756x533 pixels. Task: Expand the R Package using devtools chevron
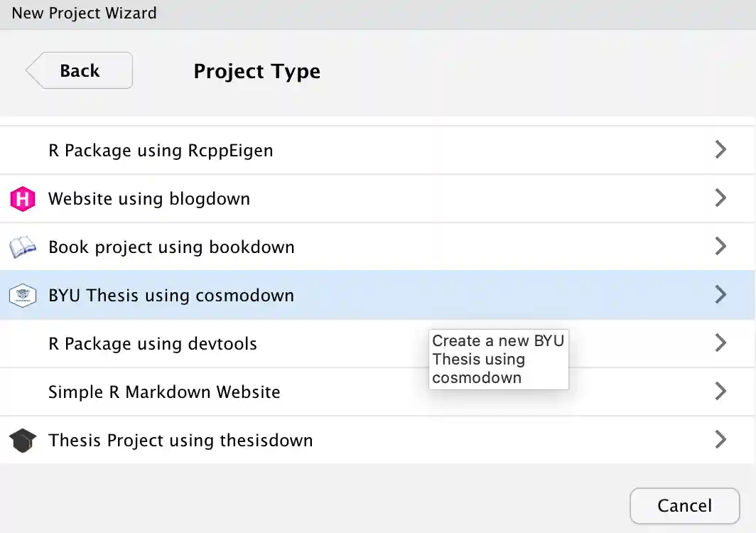[x=720, y=343]
